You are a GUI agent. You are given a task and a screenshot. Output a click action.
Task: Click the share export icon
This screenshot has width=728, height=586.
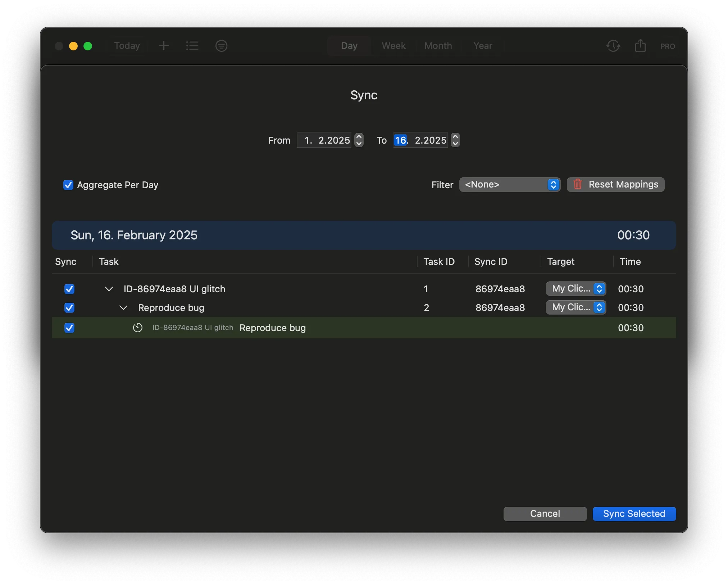(x=640, y=46)
